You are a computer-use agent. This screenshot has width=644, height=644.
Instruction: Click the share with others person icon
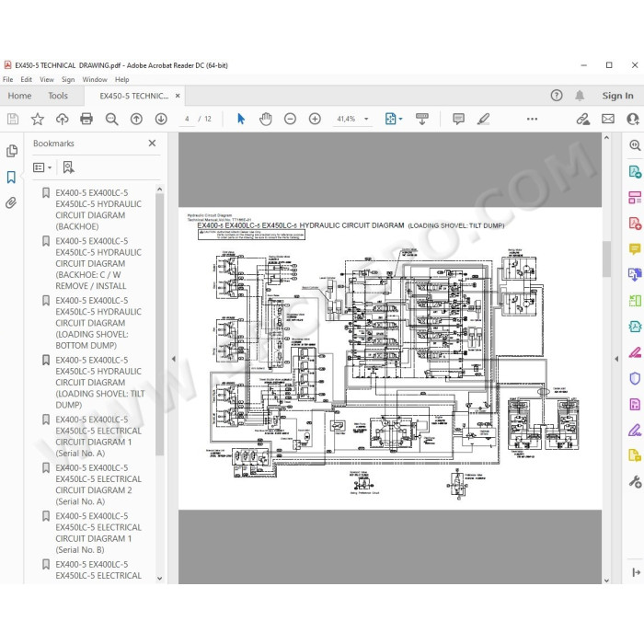pyautogui.click(x=633, y=119)
